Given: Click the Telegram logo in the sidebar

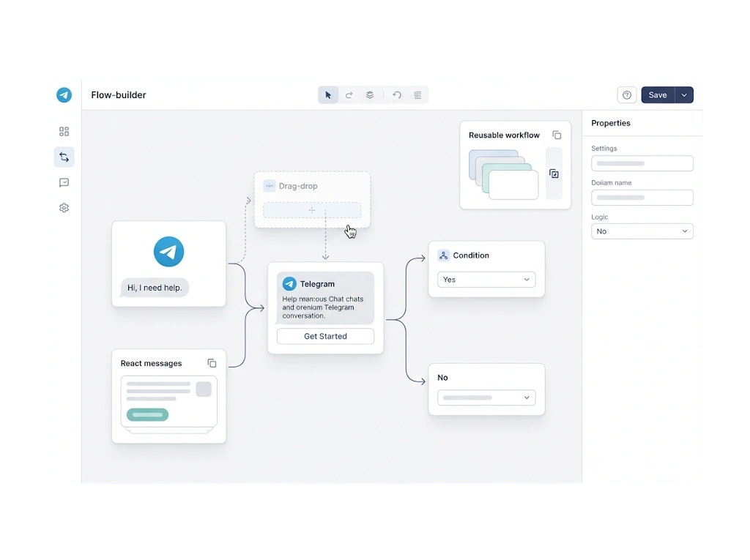Looking at the screenshot, I should 64,94.
